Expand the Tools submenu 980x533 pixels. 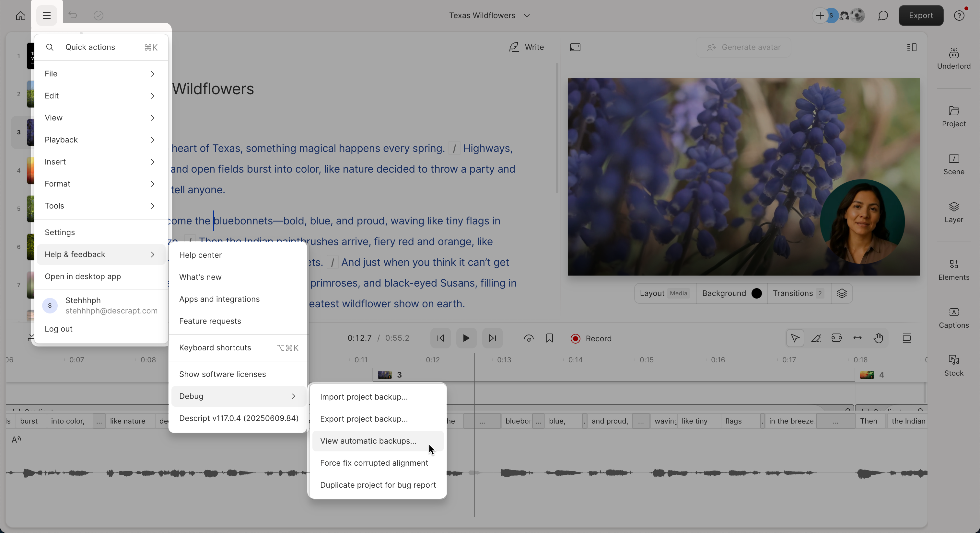click(x=101, y=206)
